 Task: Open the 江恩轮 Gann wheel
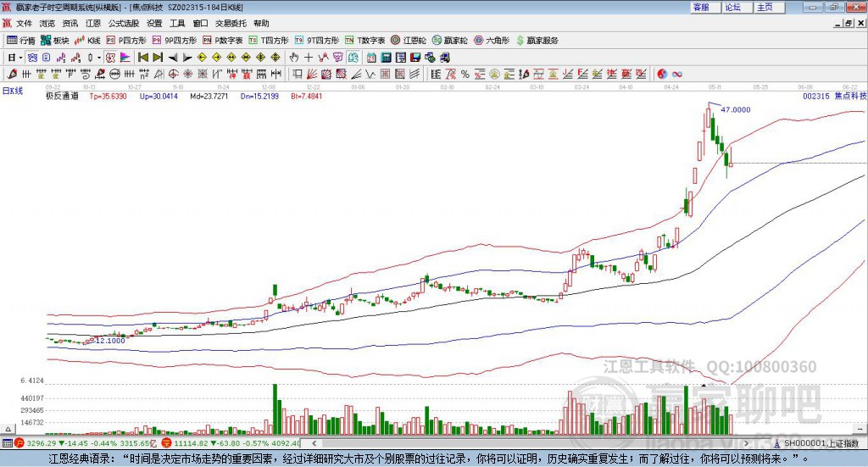click(x=408, y=41)
